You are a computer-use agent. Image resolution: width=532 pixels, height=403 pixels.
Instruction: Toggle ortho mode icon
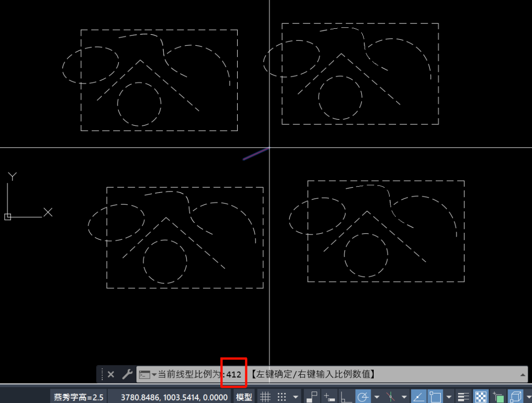coord(346,397)
